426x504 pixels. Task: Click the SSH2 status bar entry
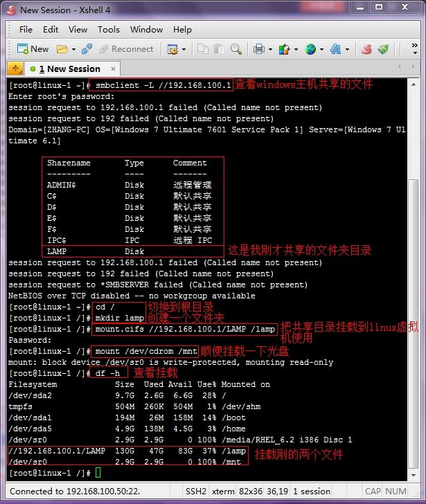click(x=195, y=491)
